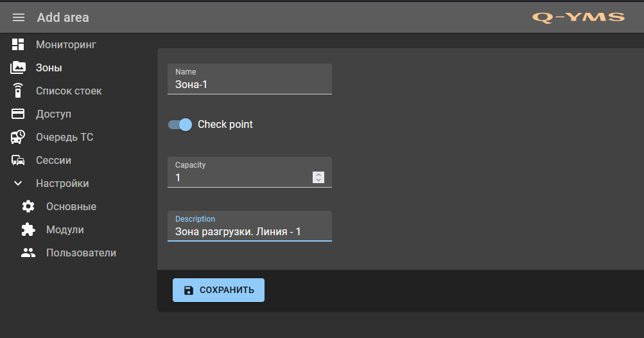644x338 pixels.
Task: Toggle the Check point switch
Action: coord(180,125)
